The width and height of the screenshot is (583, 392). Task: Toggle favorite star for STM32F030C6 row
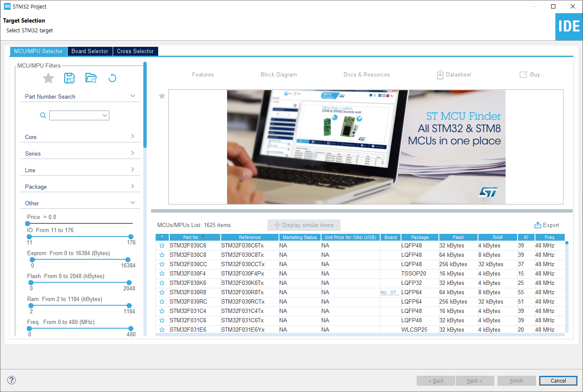click(162, 246)
